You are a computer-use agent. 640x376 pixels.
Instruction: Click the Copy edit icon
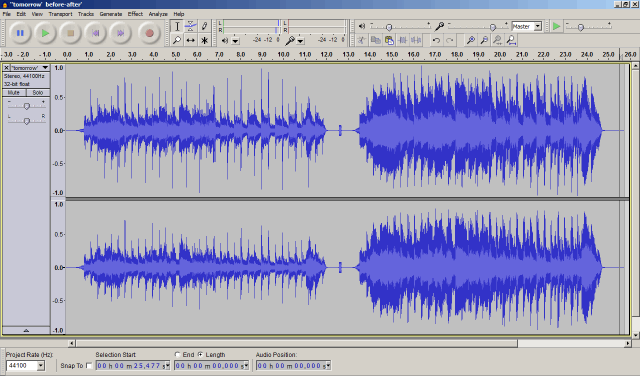click(x=375, y=40)
